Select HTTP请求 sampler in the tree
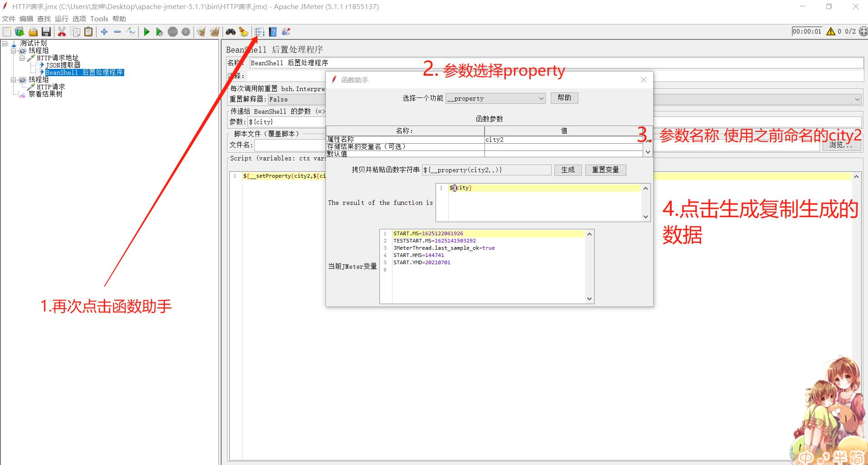 coord(51,87)
